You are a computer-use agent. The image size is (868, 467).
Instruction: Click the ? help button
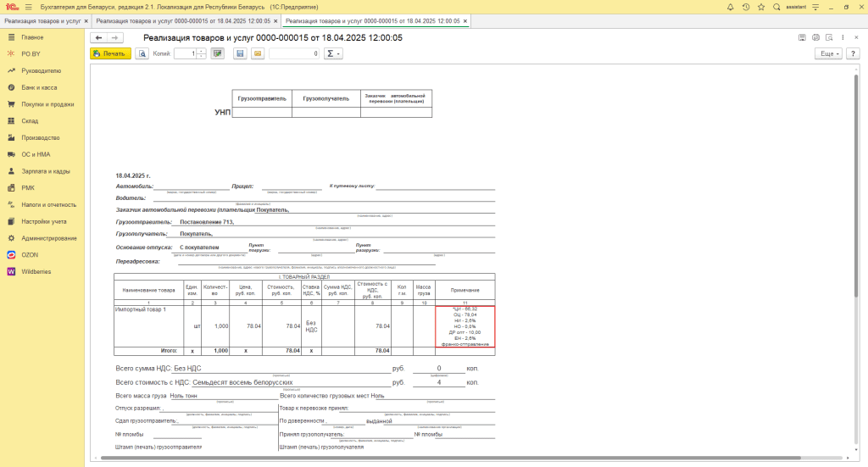click(x=853, y=53)
